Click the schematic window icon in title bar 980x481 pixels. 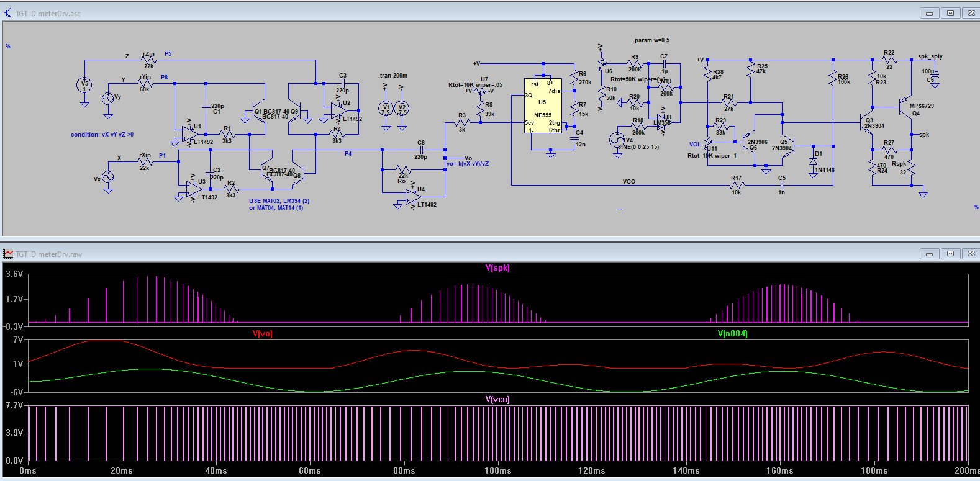coord(8,13)
